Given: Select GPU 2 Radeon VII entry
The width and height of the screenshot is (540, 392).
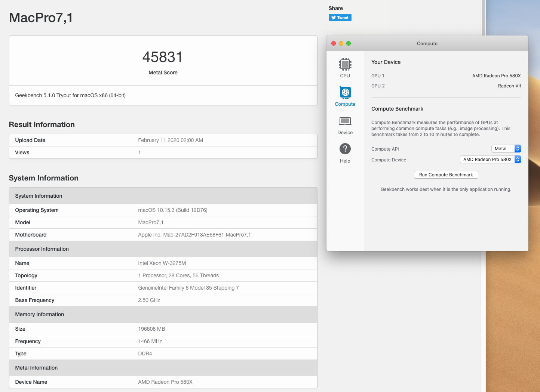Looking at the screenshot, I should point(446,86).
